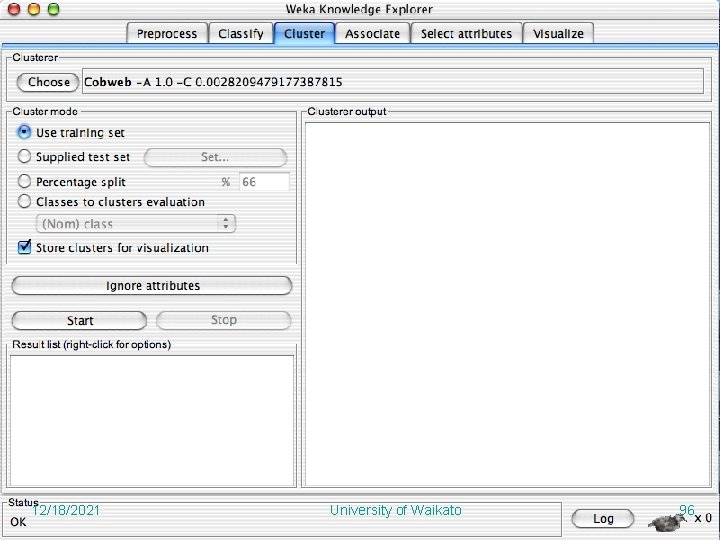Close the Weka window with red button
The width and height of the screenshot is (720, 540).
14,9
